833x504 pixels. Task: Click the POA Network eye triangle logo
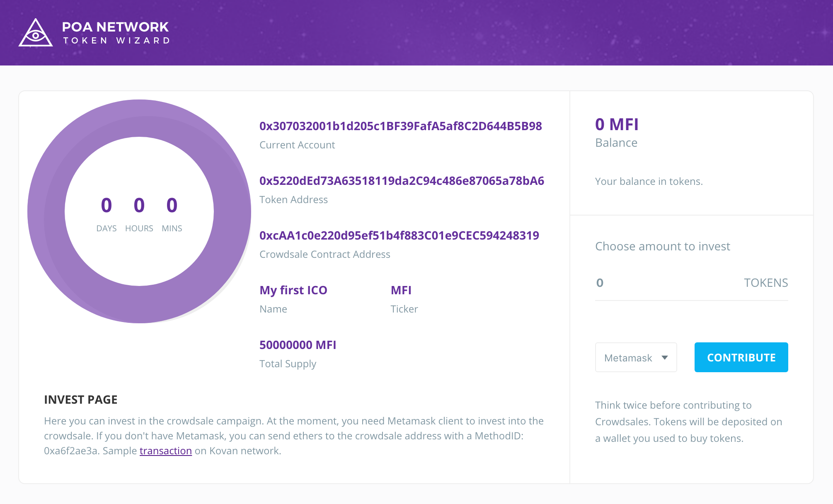pos(36,33)
